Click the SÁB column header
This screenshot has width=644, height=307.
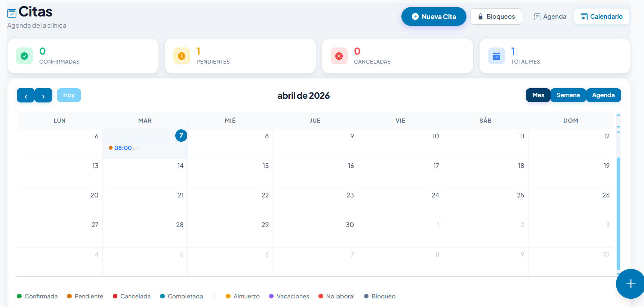[486, 120]
